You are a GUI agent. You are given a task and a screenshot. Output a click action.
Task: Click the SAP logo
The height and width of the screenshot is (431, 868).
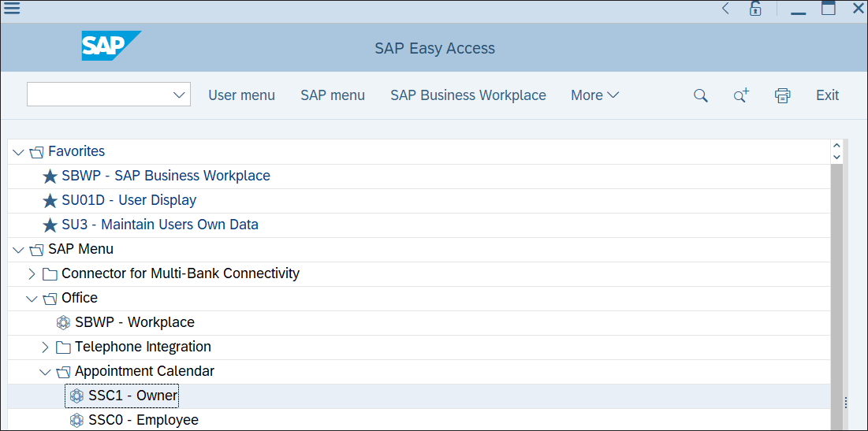tap(111, 46)
